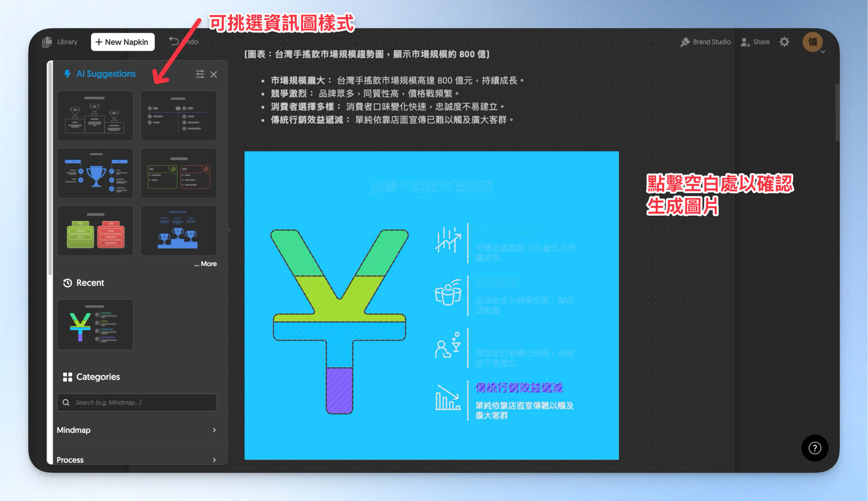Open the user avatar menu
The image size is (868, 501).
pyautogui.click(x=812, y=42)
